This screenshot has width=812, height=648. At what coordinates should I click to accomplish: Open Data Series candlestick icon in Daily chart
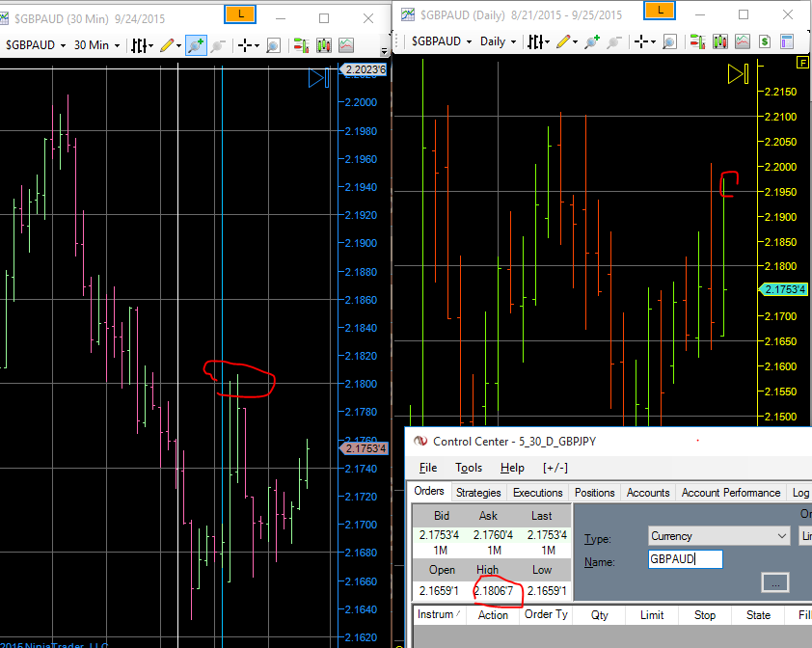pyautogui.click(x=720, y=41)
